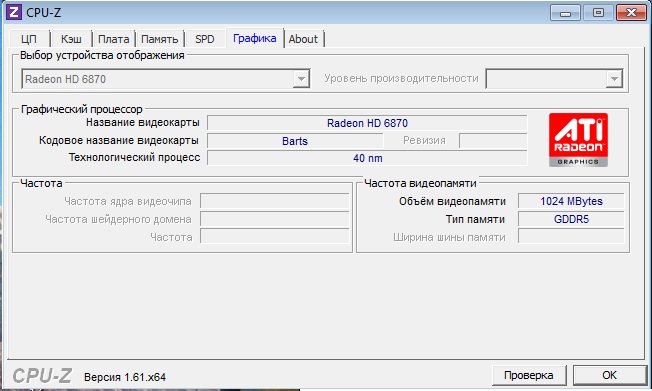
Task: Go to the Память tab
Action: pos(160,39)
